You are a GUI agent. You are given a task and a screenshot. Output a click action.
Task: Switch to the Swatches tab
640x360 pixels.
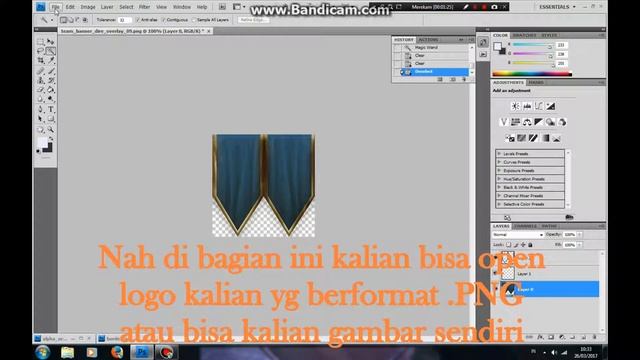[524, 36]
